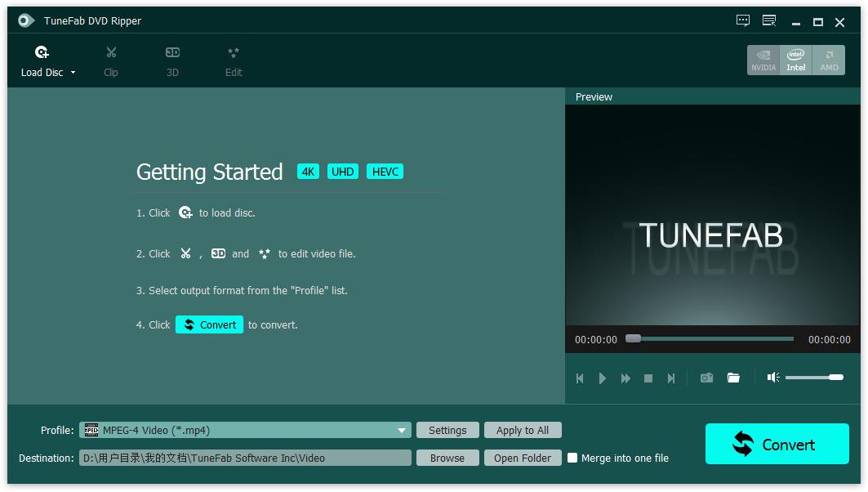Viewport: 868px width, 492px height.
Task: Take a snapshot with camera icon
Action: pyautogui.click(x=706, y=378)
